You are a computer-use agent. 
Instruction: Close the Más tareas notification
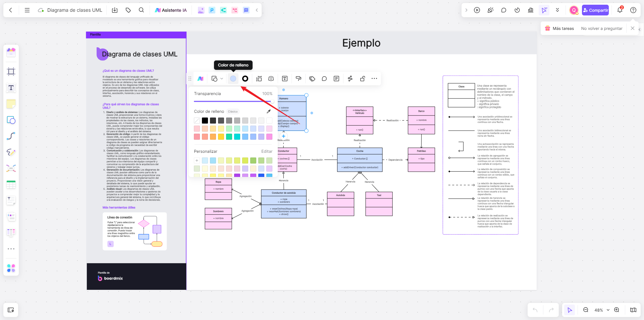[633, 28]
